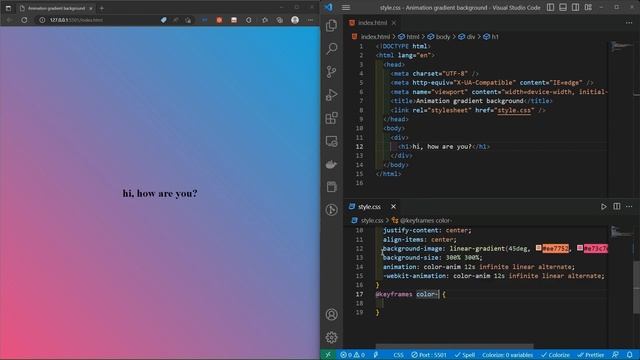The image size is (640, 360).
Task: Split the style.css editor
Action: tap(617, 207)
